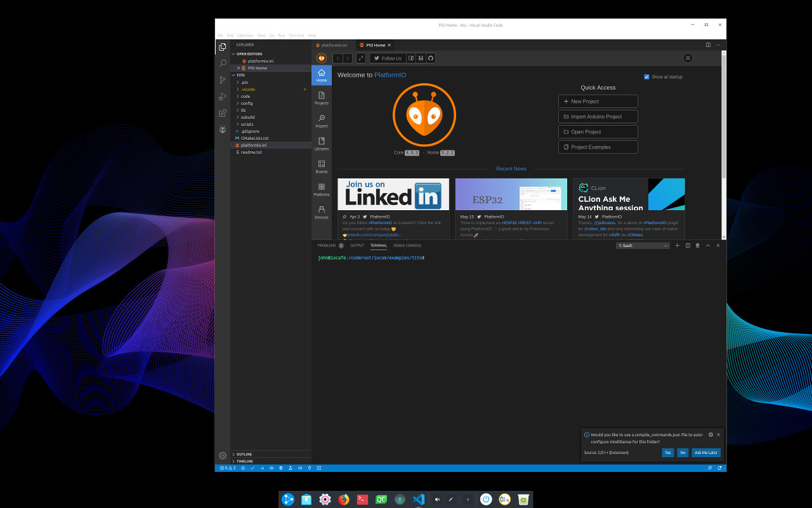The width and height of the screenshot is (812, 508).
Task: Switch to the PROBLEMS panel tab
Action: (x=331, y=245)
